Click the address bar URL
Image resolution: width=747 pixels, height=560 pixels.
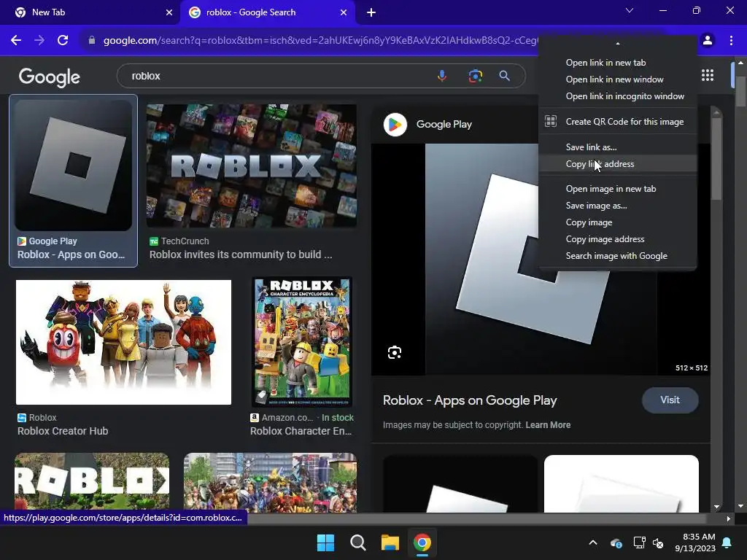click(x=320, y=41)
